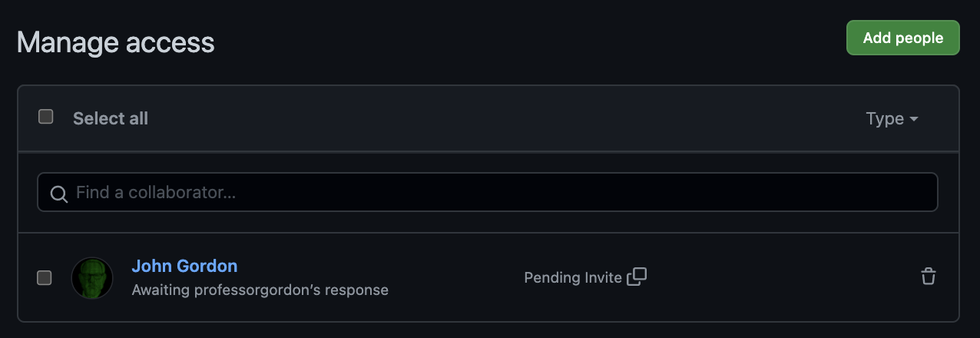Invite a collaborator with Add people
Image resolution: width=980 pixels, height=338 pixels.
pyautogui.click(x=903, y=38)
